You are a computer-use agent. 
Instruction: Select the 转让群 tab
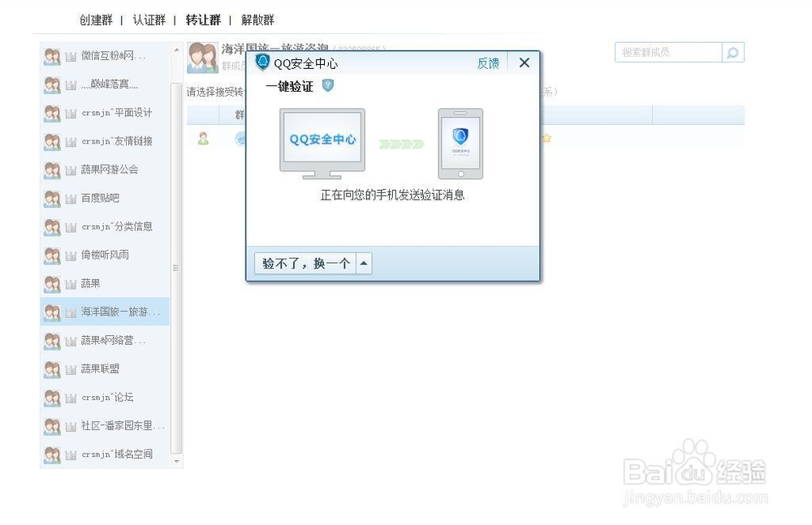click(203, 20)
